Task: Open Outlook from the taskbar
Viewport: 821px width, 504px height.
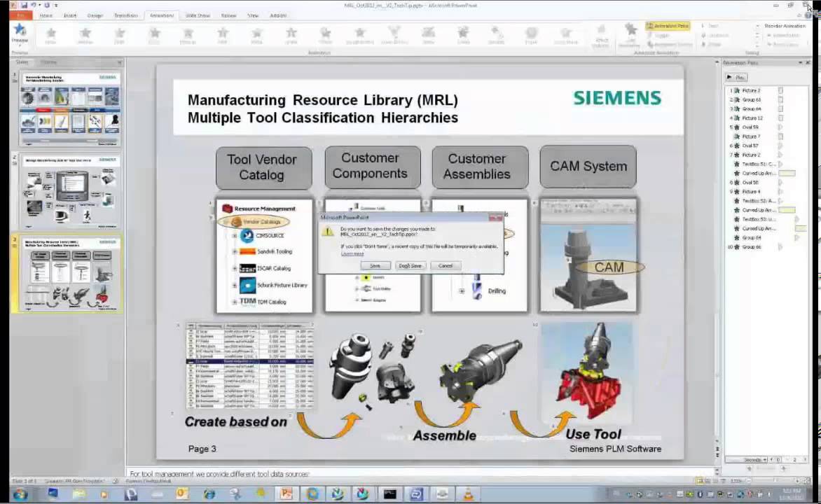Action: [182, 493]
